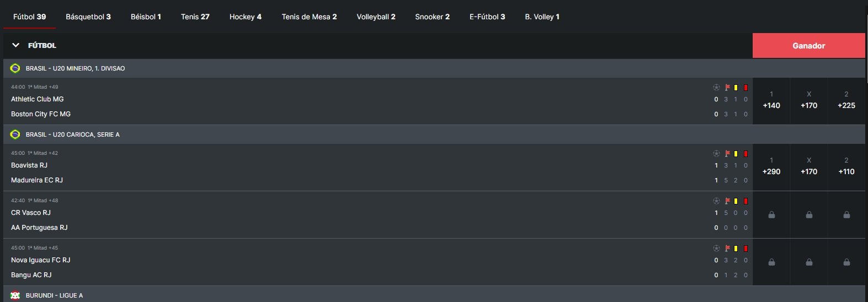This screenshot has width=868, height=302.
Task: Click the away win lock icon for Nova Iguacu
Action: click(846, 262)
